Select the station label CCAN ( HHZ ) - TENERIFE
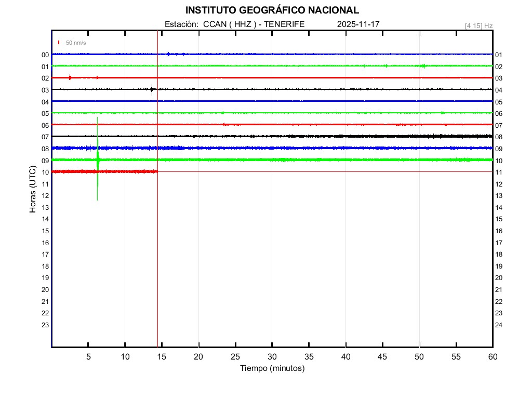 [x=234, y=24]
